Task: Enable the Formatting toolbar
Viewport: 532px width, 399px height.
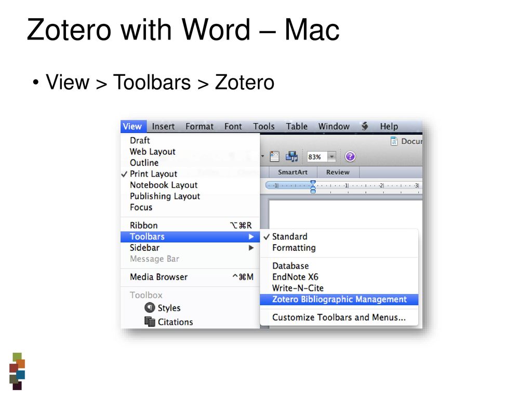Action: pos(339,248)
